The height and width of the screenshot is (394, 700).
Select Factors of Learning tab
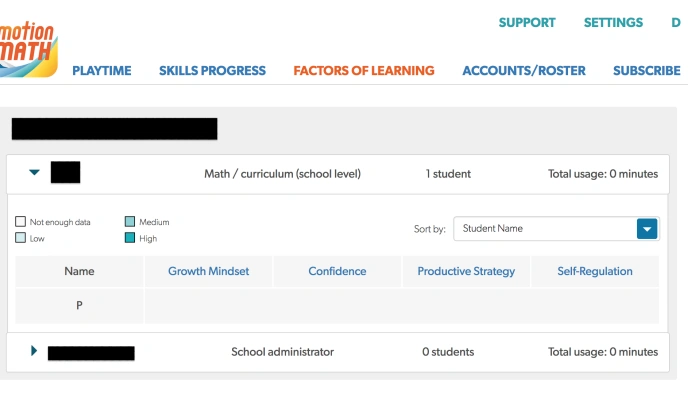pyautogui.click(x=364, y=71)
